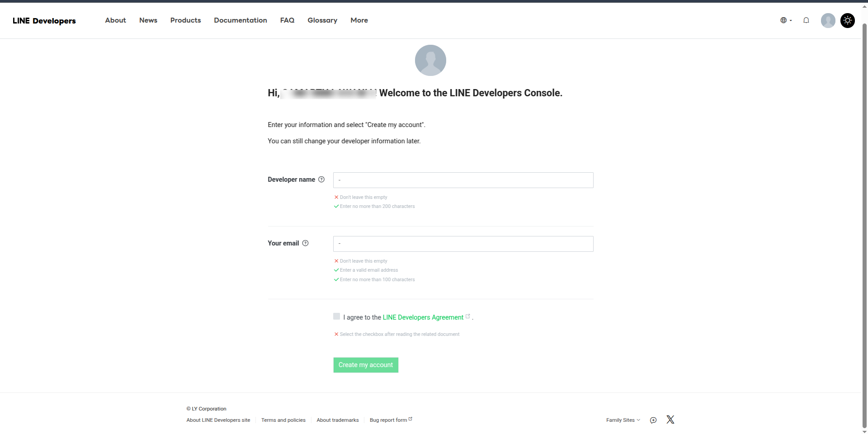Click the LINE Developers logo
Viewport: 868px width, 434px height.
coord(44,21)
